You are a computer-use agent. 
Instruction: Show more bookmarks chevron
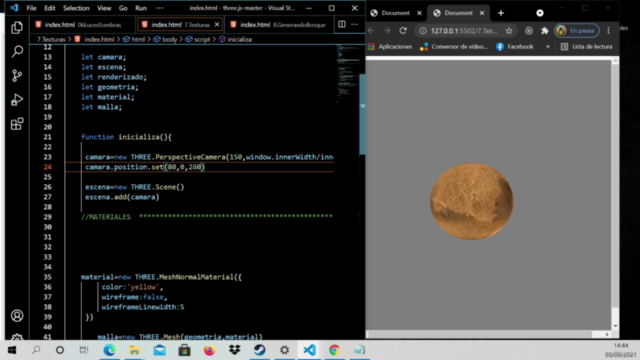548,47
